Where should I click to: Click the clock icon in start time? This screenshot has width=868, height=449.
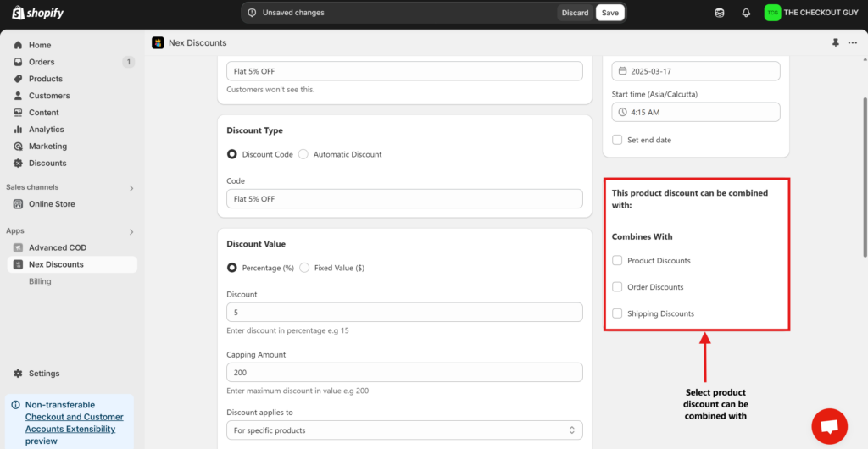[622, 112]
